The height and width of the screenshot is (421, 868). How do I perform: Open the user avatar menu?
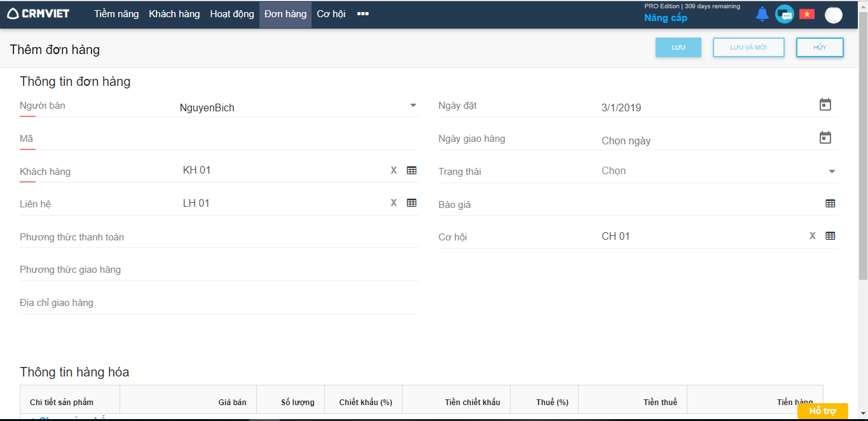coord(834,15)
